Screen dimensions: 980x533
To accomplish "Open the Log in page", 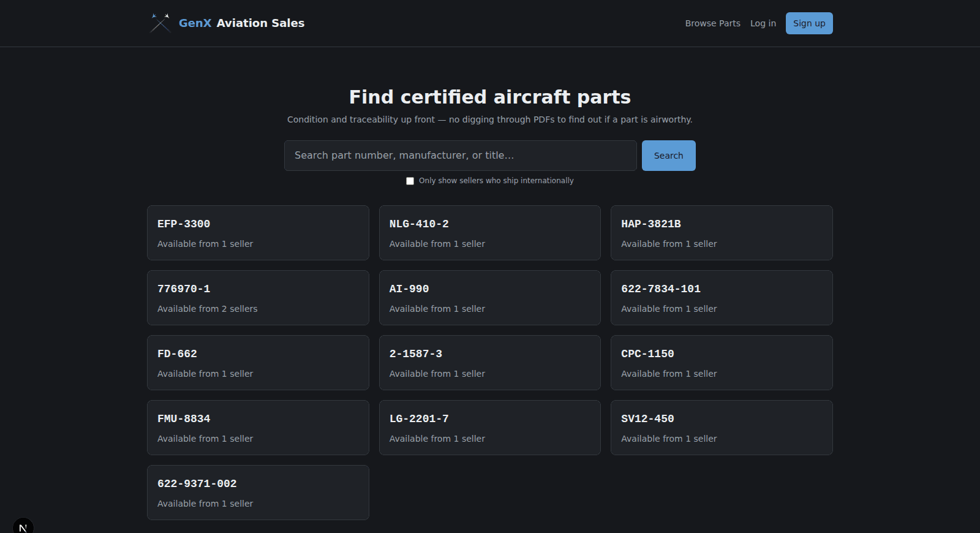I will 763,23.
